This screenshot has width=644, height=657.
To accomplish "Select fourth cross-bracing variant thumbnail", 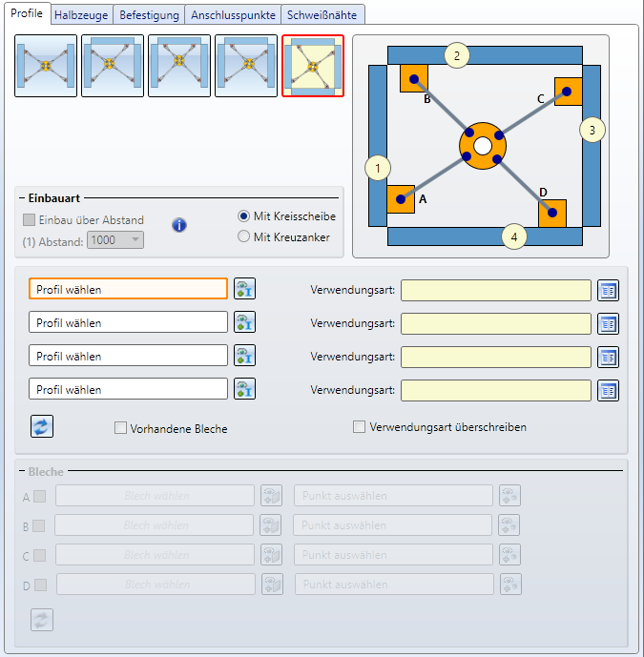I will 246,66.
